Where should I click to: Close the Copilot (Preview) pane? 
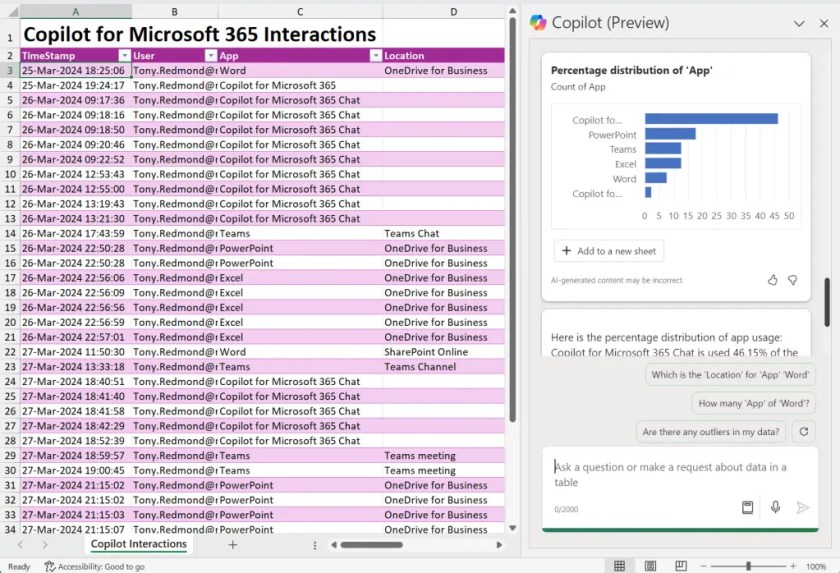[824, 23]
